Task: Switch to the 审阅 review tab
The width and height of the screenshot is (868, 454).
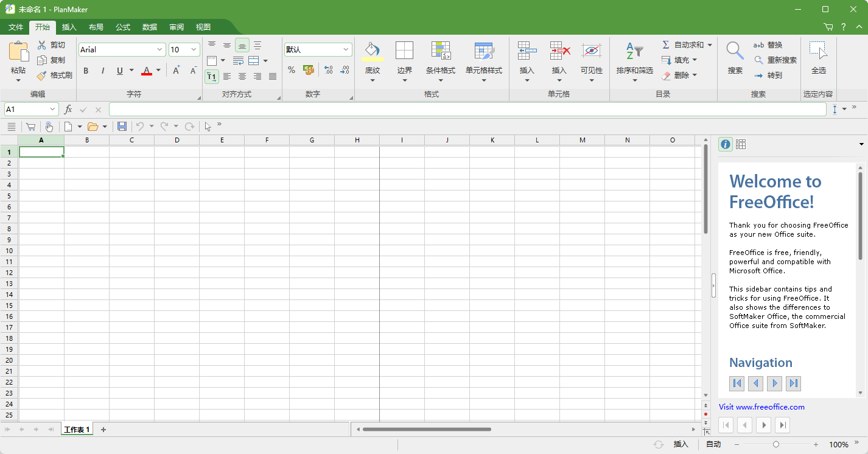Action: coord(177,27)
